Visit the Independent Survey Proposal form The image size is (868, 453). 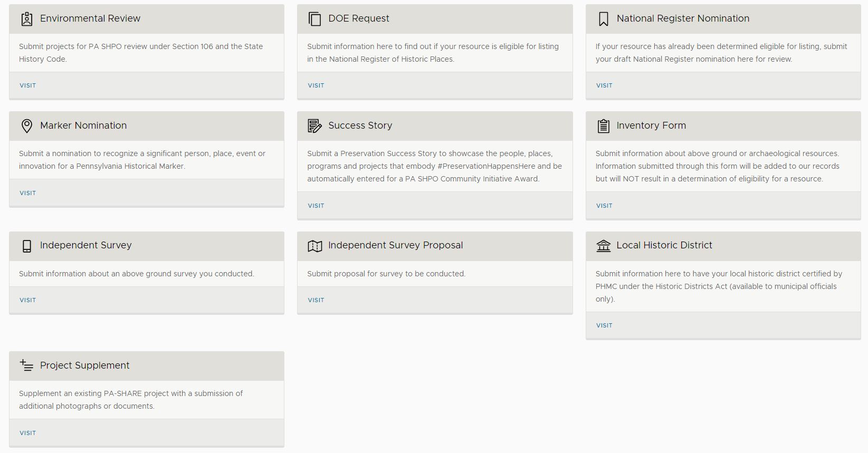pos(316,300)
